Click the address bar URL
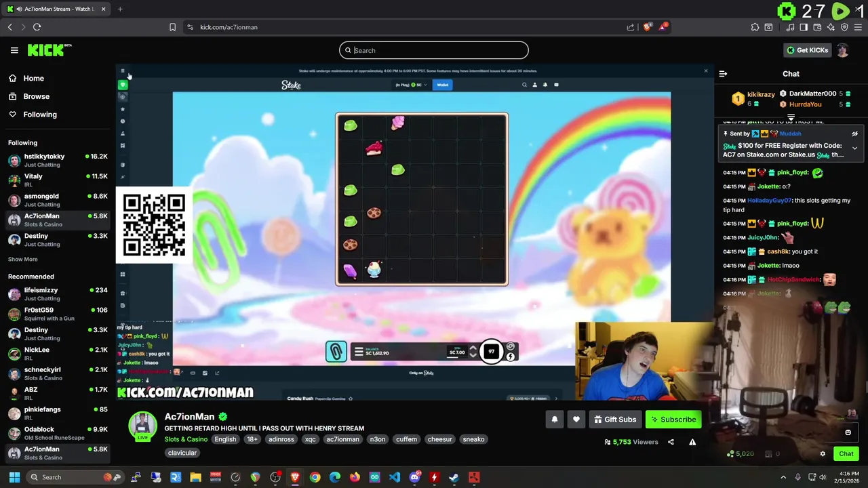 click(x=229, y=27)
